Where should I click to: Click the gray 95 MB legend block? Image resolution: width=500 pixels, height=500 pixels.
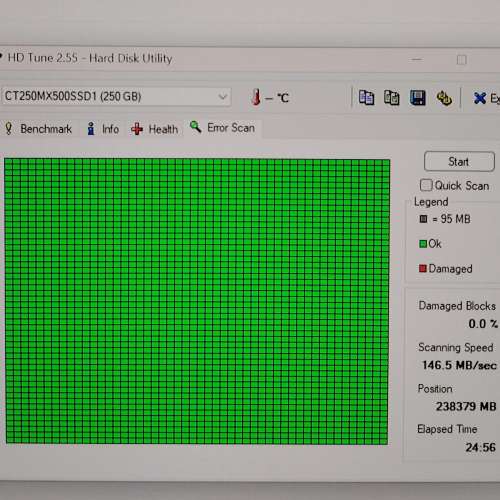point(423,219)
